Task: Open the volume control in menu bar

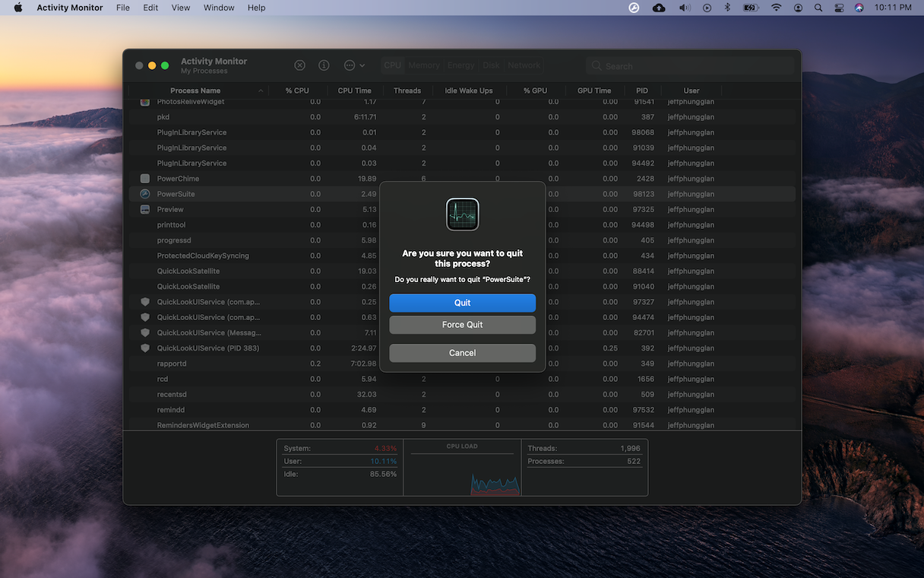Action: pos(685,8)
